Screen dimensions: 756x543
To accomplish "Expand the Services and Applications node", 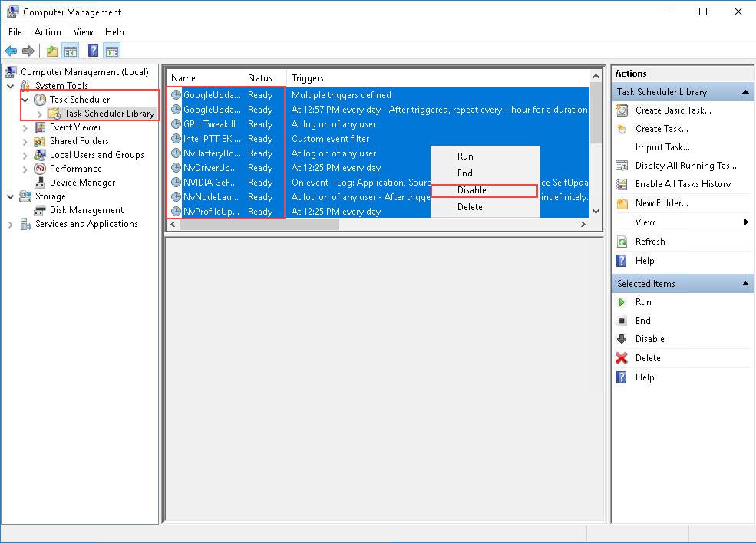I will click(x=11, y=225).
